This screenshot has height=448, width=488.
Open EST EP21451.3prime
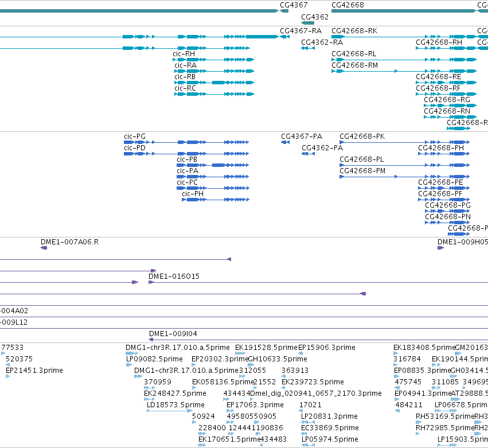[34, 371]
